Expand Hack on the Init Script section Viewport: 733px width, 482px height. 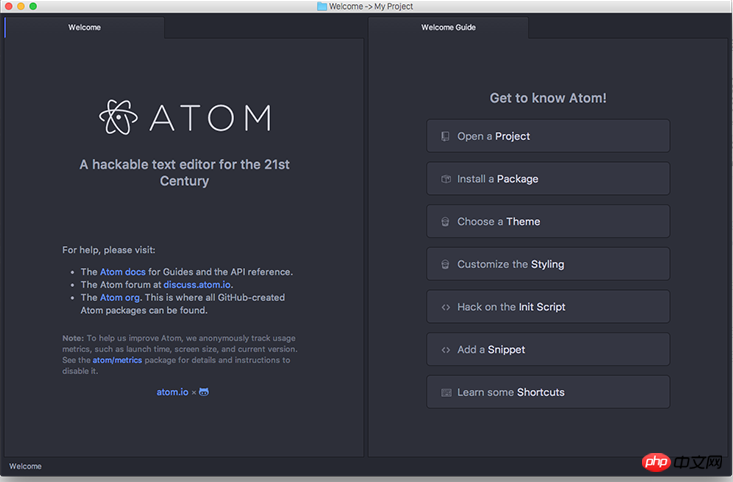pyautogui.click(x=548, y=307)
